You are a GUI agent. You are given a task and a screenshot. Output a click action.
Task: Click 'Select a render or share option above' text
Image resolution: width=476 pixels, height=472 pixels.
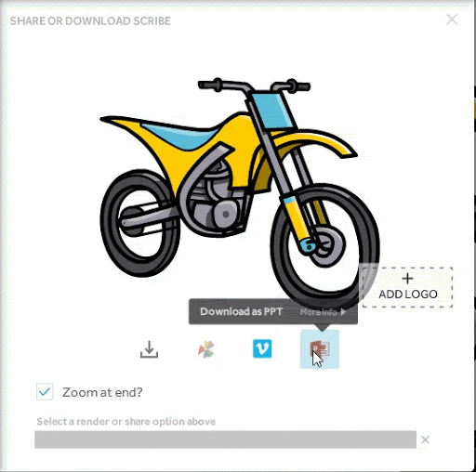coord(126,422)
